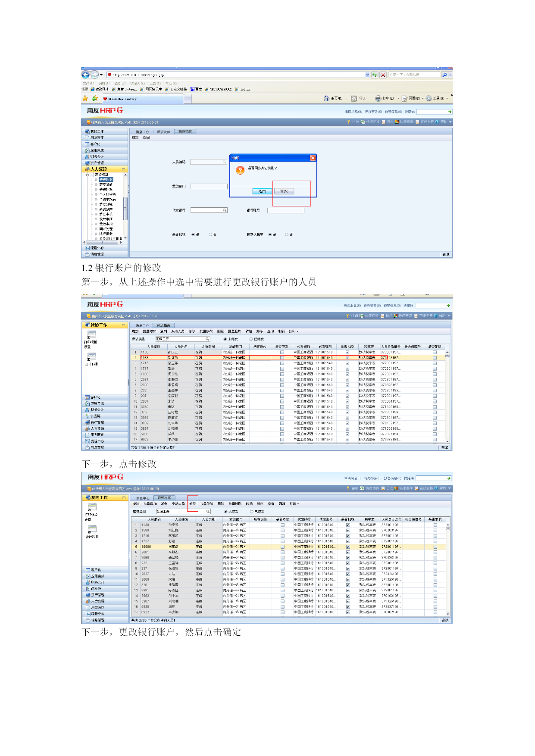Click 注销 key icon in bottom screenshot header
This screenshot has height=756, width=535.
pos(348,488)
